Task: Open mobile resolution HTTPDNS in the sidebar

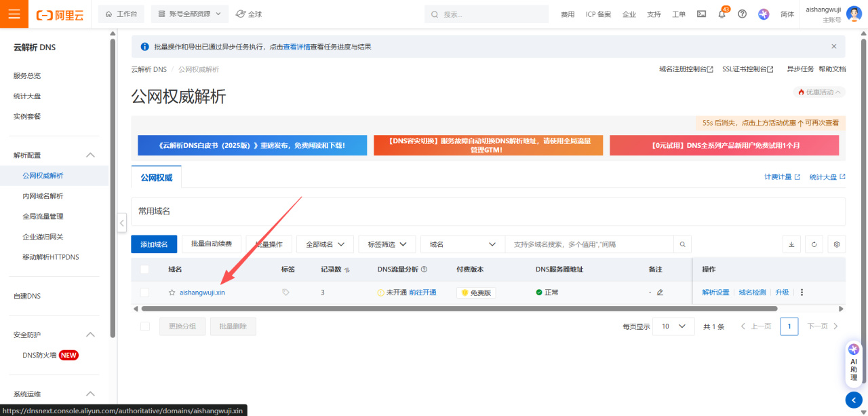Action: (x=50, y=257)
